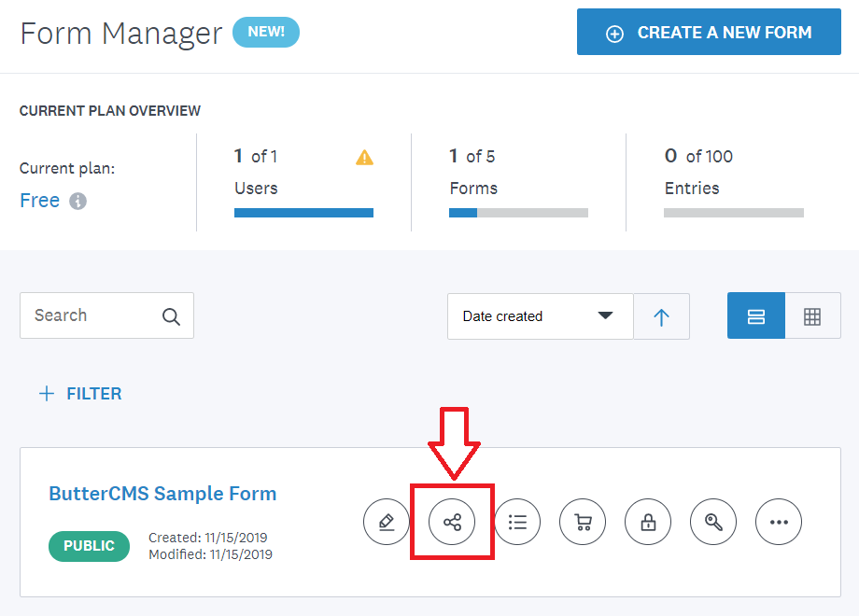Switch to list view layout

tap(756, 316)
